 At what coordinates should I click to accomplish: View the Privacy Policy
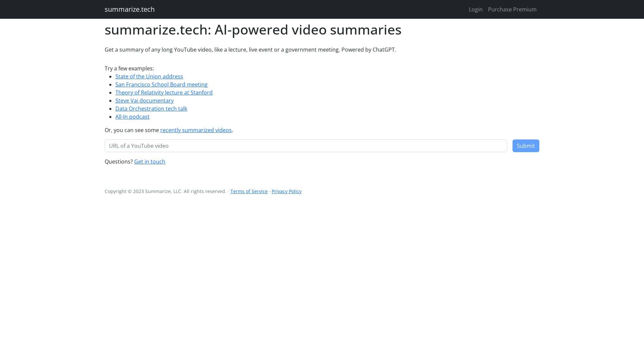tap(286, 191)
